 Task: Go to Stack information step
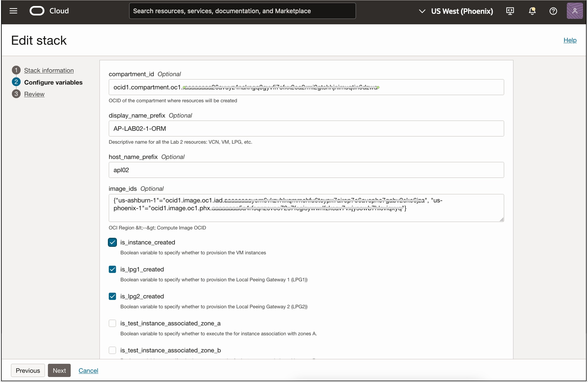(49, 70)
